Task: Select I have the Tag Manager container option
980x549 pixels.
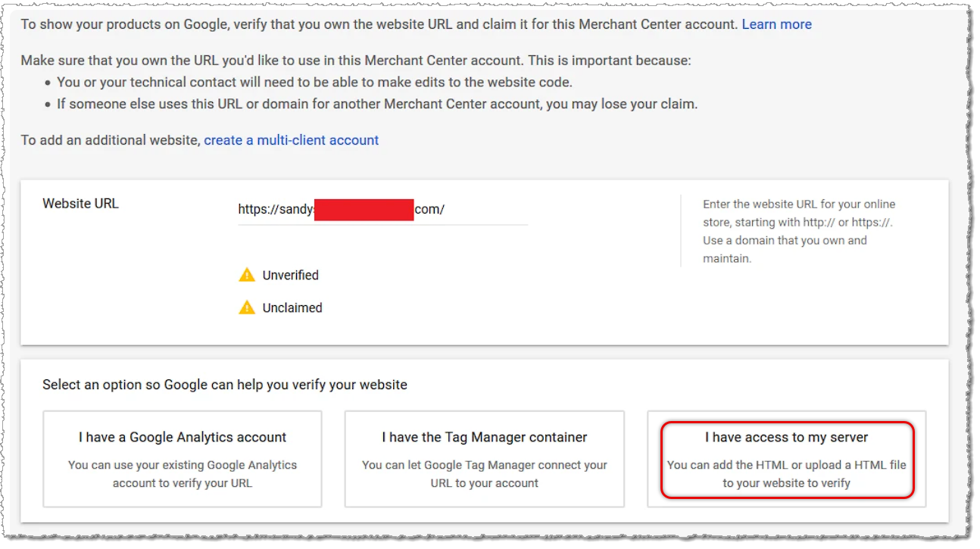Action: click(485, 459)
